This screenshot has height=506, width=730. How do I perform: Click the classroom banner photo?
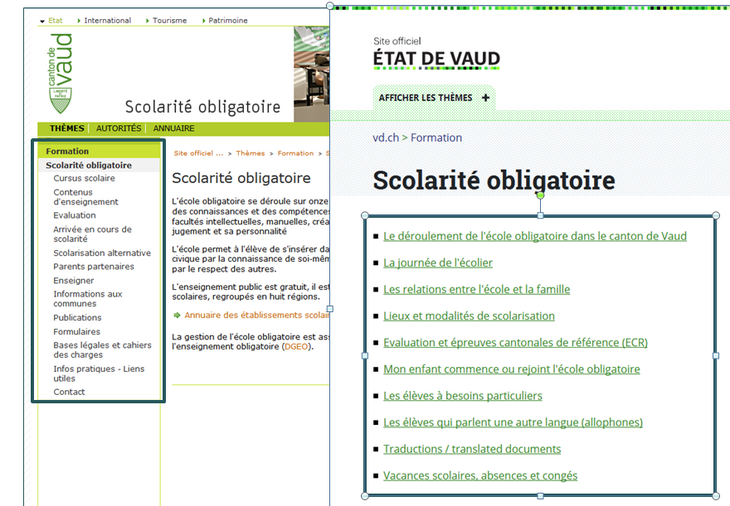pos(311,74)
